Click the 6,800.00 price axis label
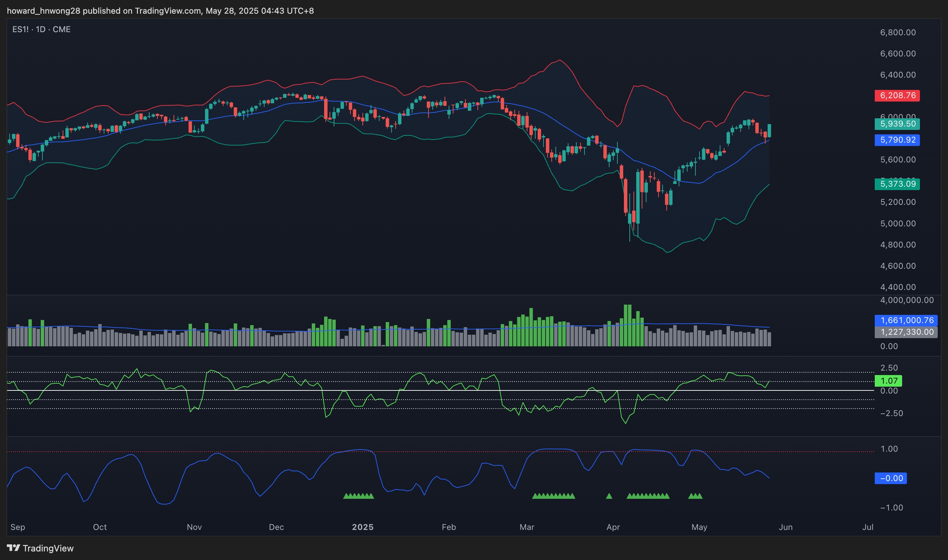The height and width of the screenshot is (560, 948). coord(898,32)
